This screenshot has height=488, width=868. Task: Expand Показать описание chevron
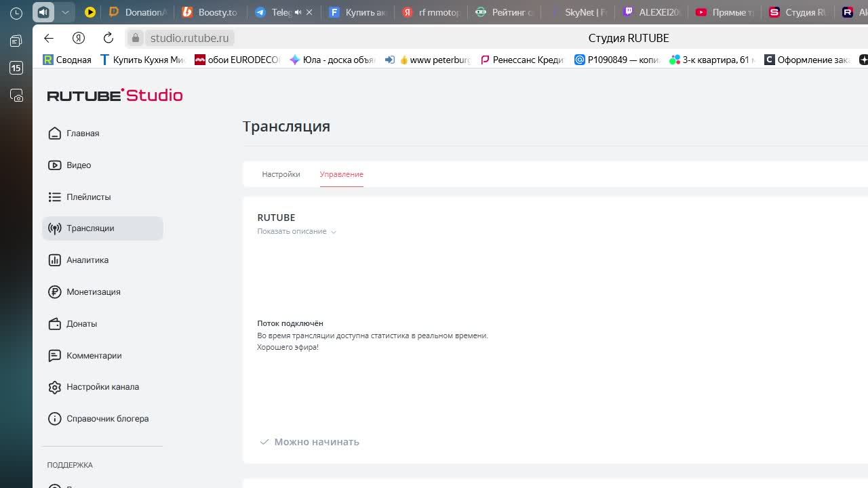pyautogui.click(x=333, y=232)
